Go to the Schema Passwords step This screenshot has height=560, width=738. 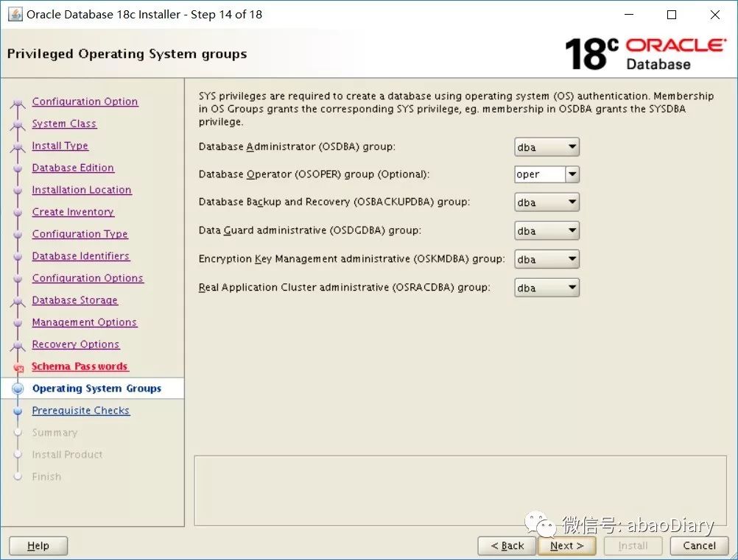point(80,366)
